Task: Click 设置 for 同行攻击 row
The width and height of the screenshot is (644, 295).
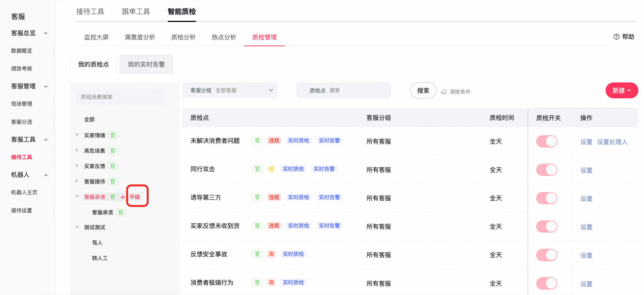Action: pos(586,170)
